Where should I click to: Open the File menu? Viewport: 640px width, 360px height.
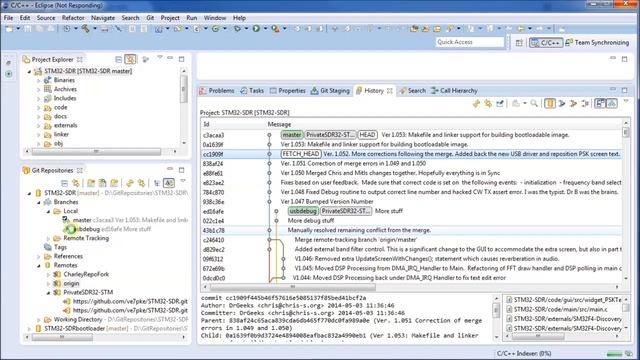(x=8, y=18)
